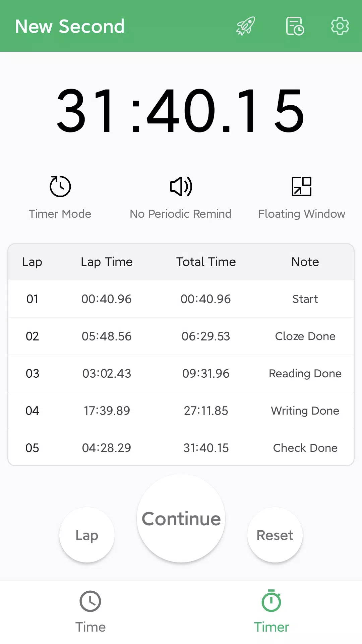This screenshot has height=644, width=362.
Task: Toggle No Periodic Remind speaker icon
Action: [x=181, y=186]
